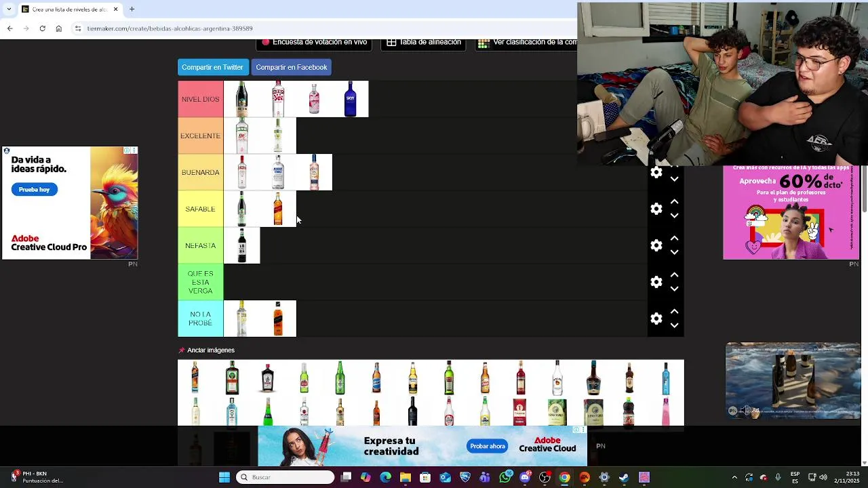Close the Crea una lista browser tab

coord(115,9)
